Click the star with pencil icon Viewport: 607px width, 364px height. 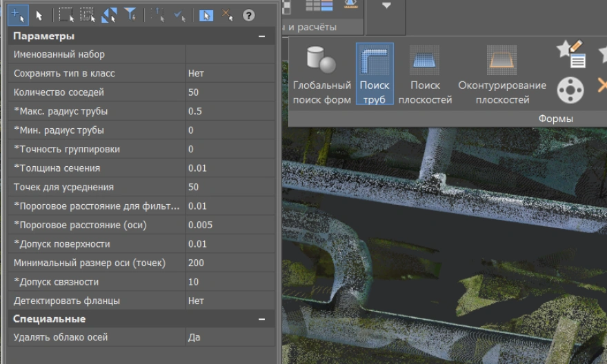pos(570,54)
